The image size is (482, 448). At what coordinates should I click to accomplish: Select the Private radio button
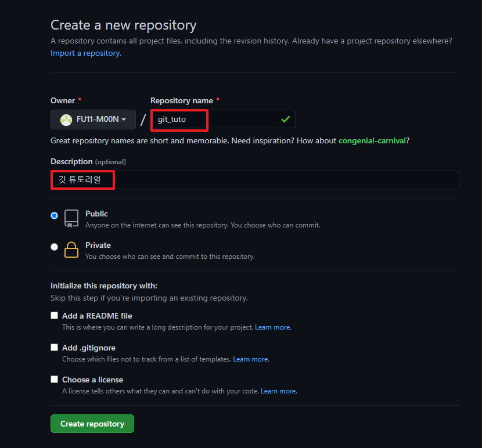[x=55, y=247]
